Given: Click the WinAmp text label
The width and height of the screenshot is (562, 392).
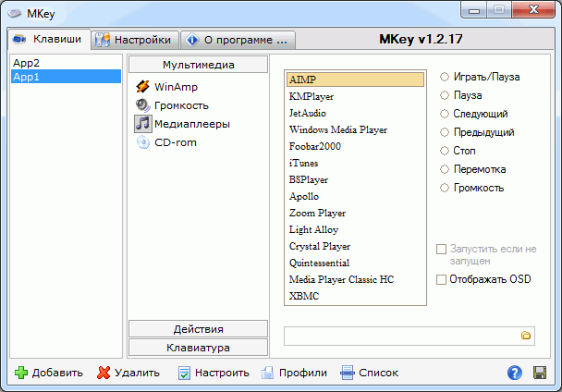Looking at the screenshot, I should tap(176, 87).
